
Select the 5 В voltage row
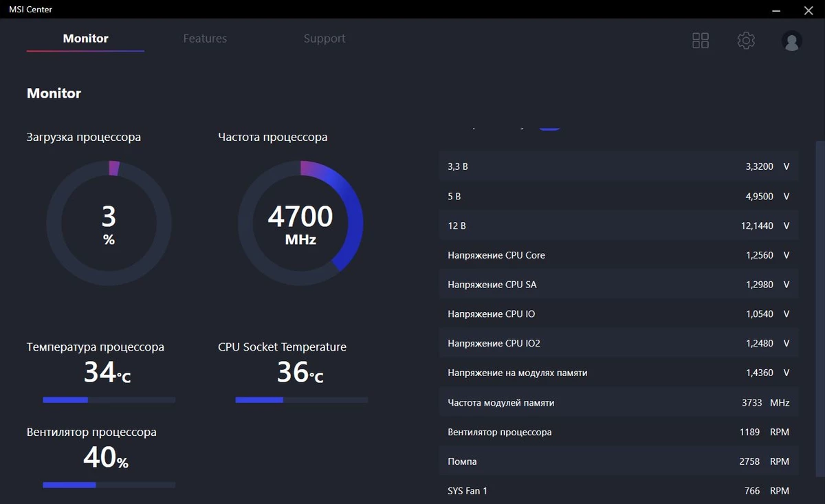619,196
